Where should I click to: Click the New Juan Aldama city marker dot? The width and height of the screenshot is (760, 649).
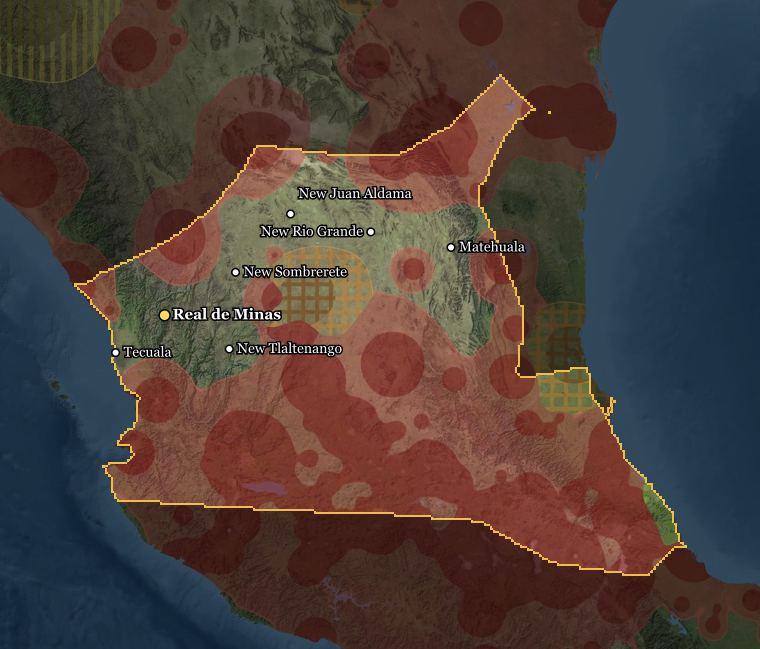coord(290,214)
